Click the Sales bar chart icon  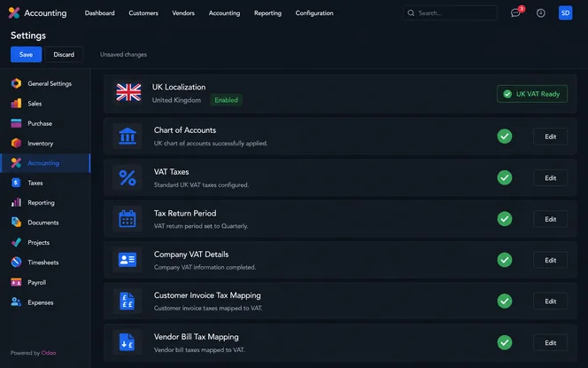(16, 103)
